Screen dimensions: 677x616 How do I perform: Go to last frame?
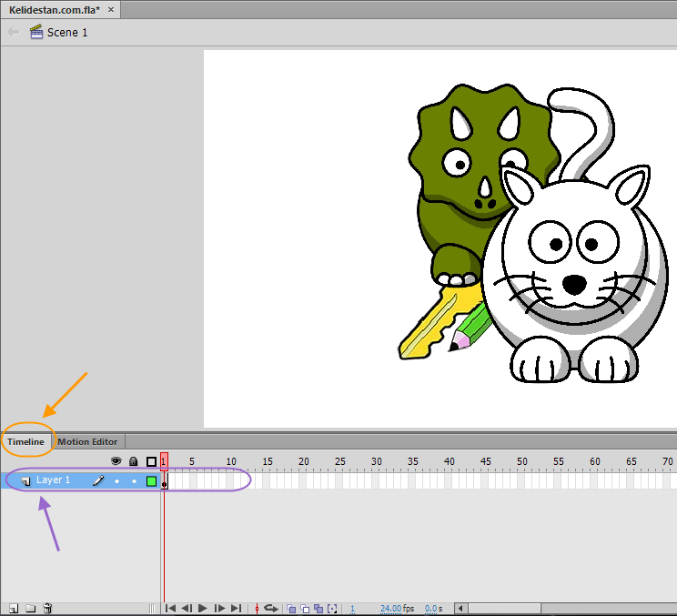coord(236,608)
